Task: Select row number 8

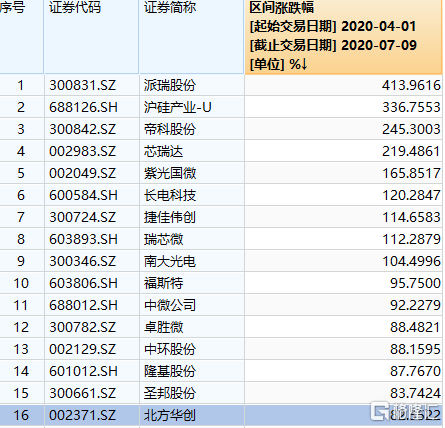Action: pyautogui.click(x=21, y=239)
